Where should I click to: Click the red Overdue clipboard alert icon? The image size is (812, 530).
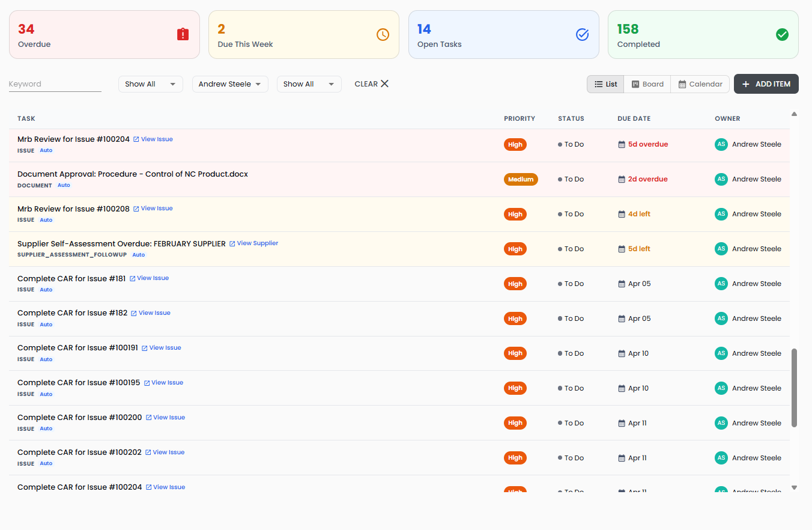pyautogui.click(x=183, y=35)
